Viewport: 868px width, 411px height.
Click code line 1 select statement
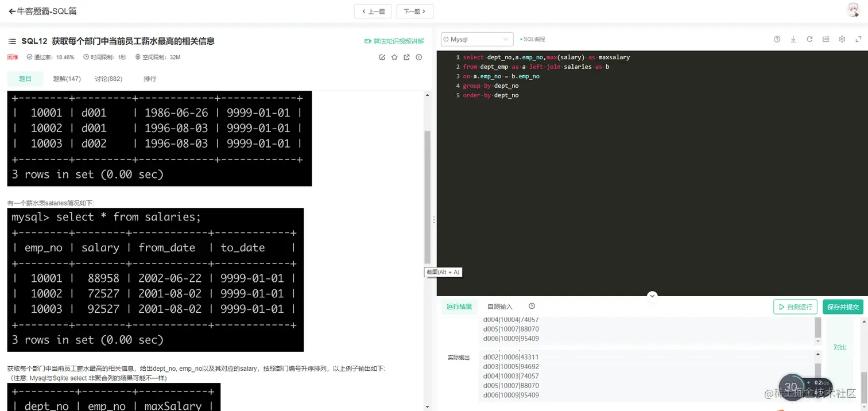(x=547, y=57)
